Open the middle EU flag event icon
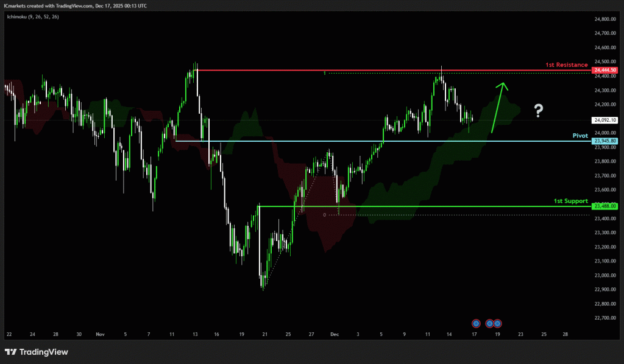624x364 pixels. point(489,323)
